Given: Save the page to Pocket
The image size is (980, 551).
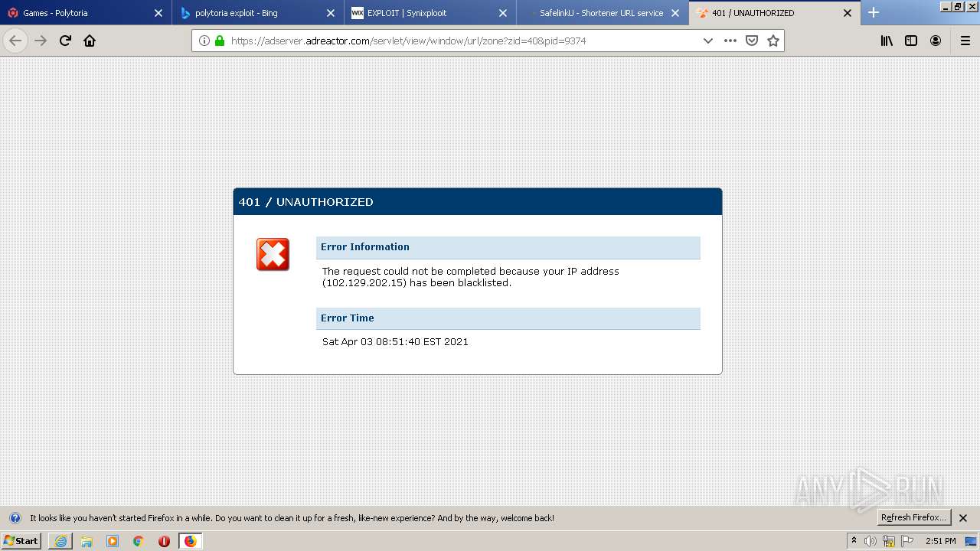Looking at the screenshot, I should [x=752, y=41].
